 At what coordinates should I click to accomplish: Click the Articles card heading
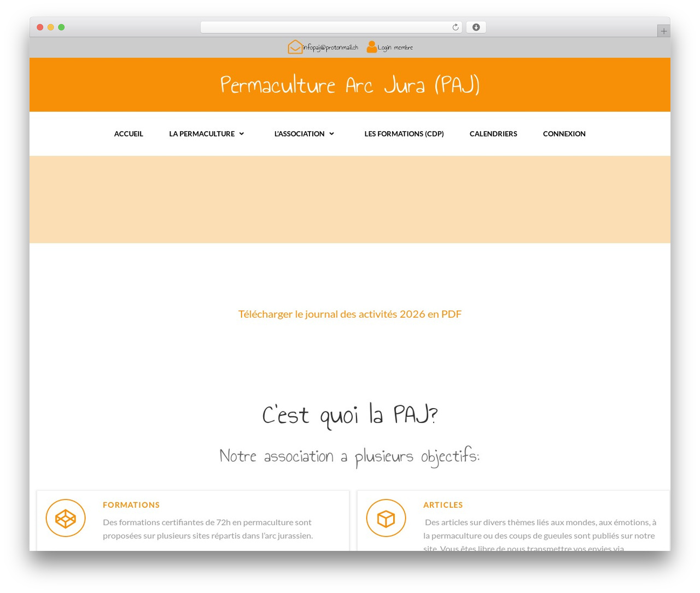coord(443,505)
